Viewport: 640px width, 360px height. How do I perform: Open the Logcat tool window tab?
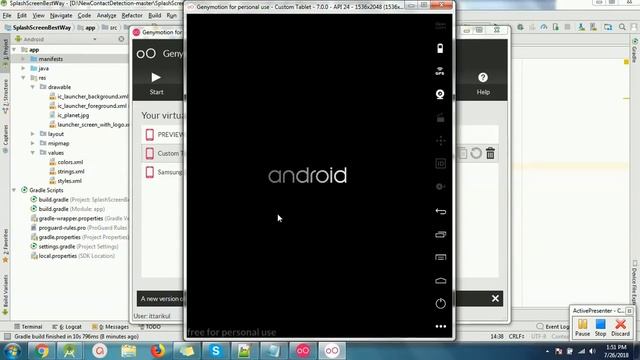(x=67, y=327)
